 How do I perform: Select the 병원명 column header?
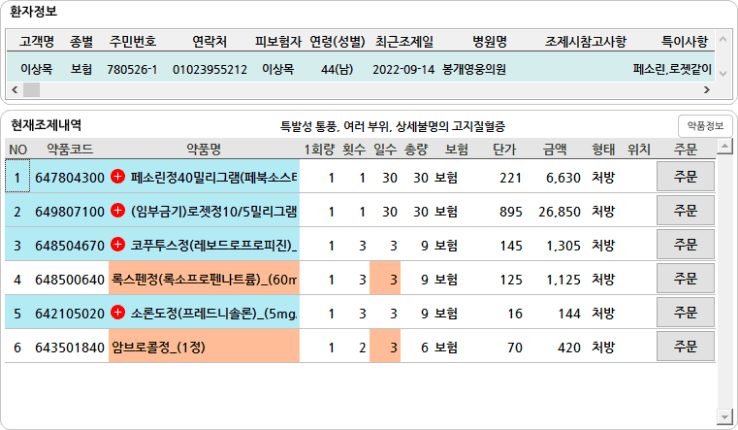(x=489, y=41)
